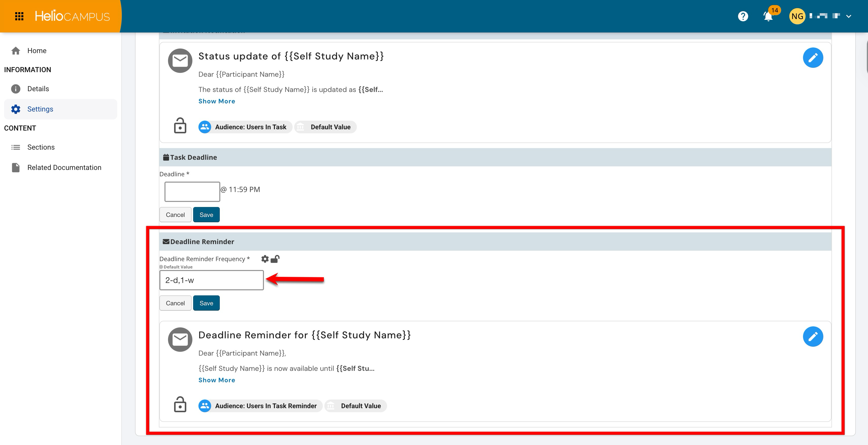The height and width of the screenshot is (445, 868).
Task: Cancel the Task Deadline edit
Action: pyautogui.click(x=175, y=215)
